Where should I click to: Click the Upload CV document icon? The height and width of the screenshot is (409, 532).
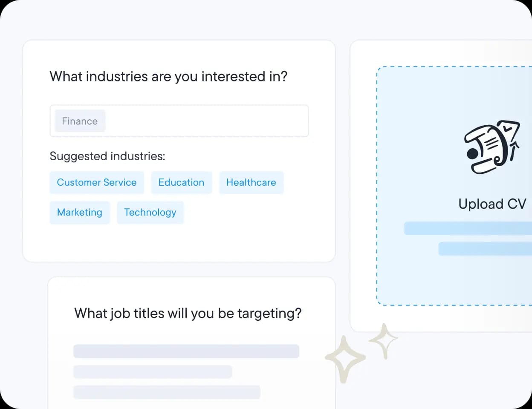pyautogui.click(x=492, y=147)
